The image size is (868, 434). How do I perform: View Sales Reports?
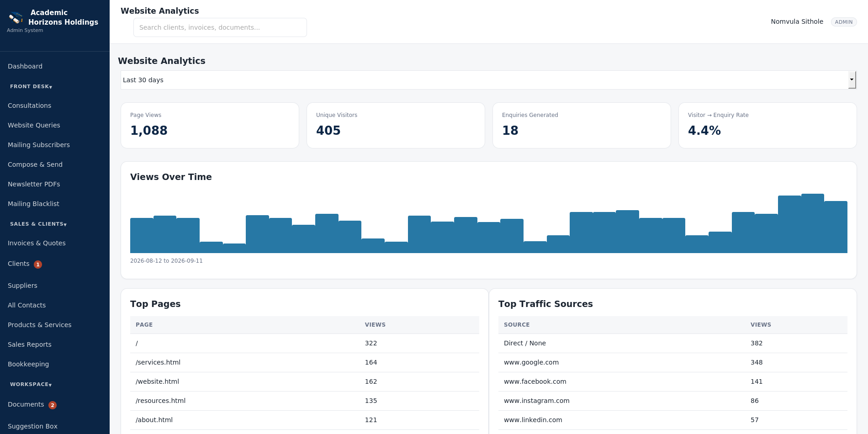coord(29,344)
